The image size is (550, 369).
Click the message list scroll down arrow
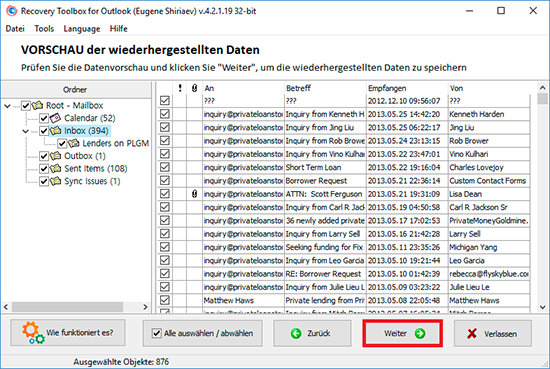[542, 307]
